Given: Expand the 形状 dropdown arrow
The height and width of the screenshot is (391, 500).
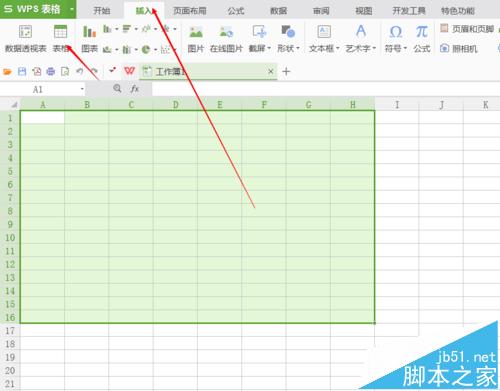Looking at the screenshot, I should click(298, 48).
